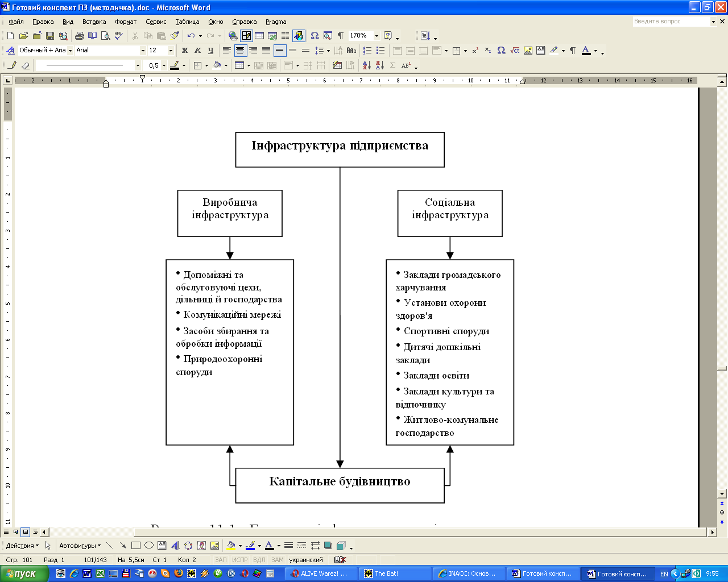Save the document with the floppy disk icon

click(50, 36)
